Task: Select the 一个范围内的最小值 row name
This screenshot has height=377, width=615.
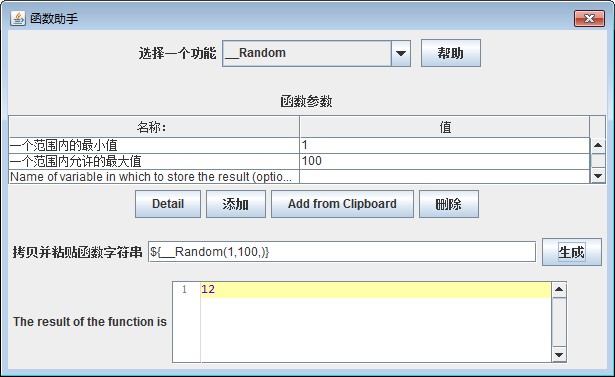Action: click(154, 146)
